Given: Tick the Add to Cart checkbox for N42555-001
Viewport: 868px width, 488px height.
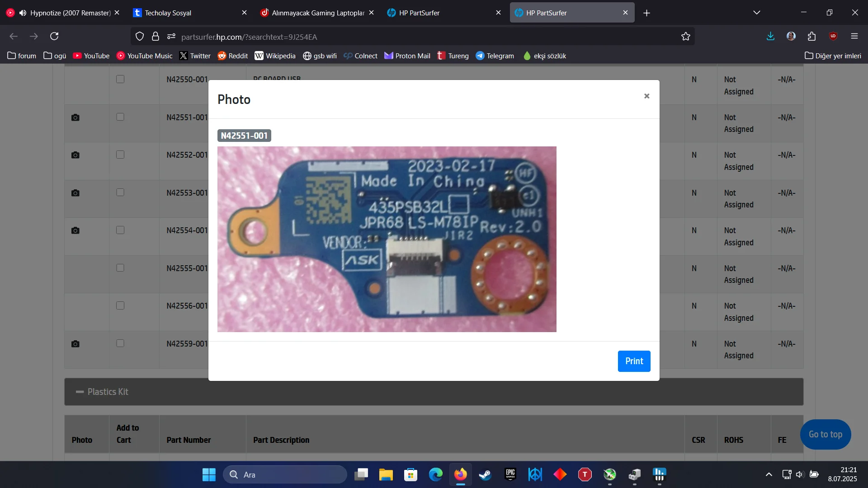Looking at the screenshot, I should point(120,268).
